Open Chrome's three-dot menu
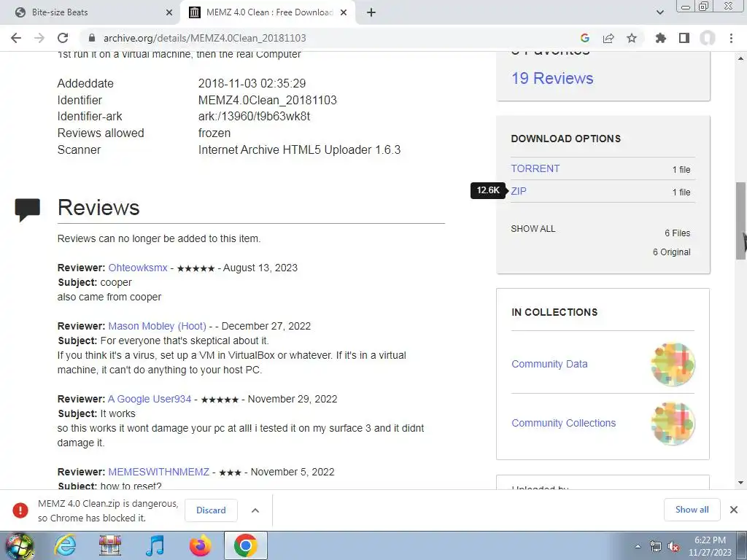This screenshot has width=747, height=560. tap(731, 38)
